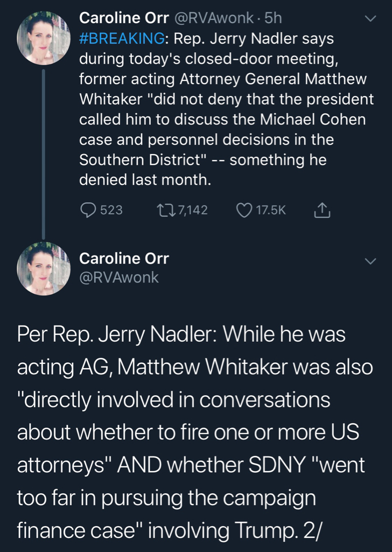The image size is (392, 552).
Task: Open the #BREAKING hashtag link
Action: pos(121,39)
